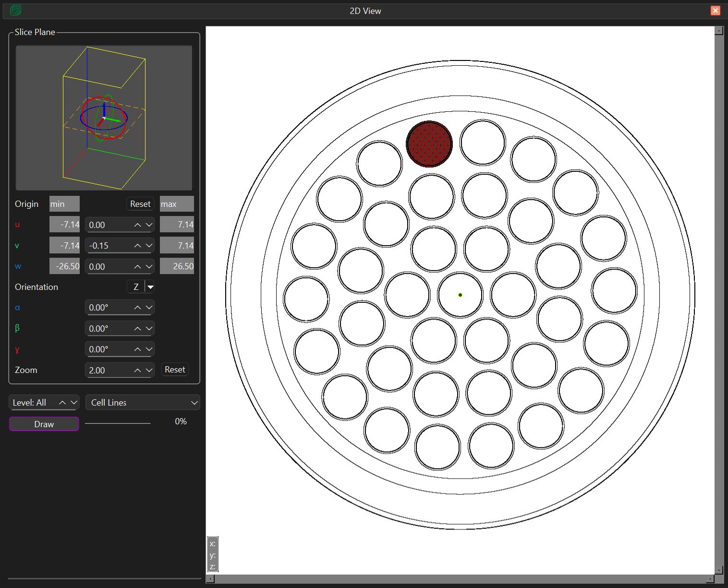This screenshot has width=728, height=588.
Task: Click scroll up arrow of vertical scrollbar
Action: (719, 30)
